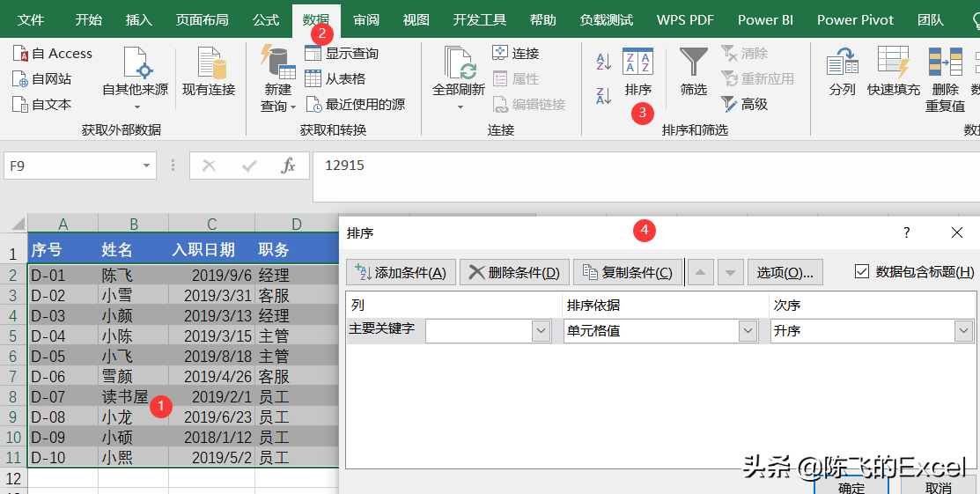Cancel formula bar entry X icon
The height and width of the screenshot is (494, 980).
coord(210,166)
